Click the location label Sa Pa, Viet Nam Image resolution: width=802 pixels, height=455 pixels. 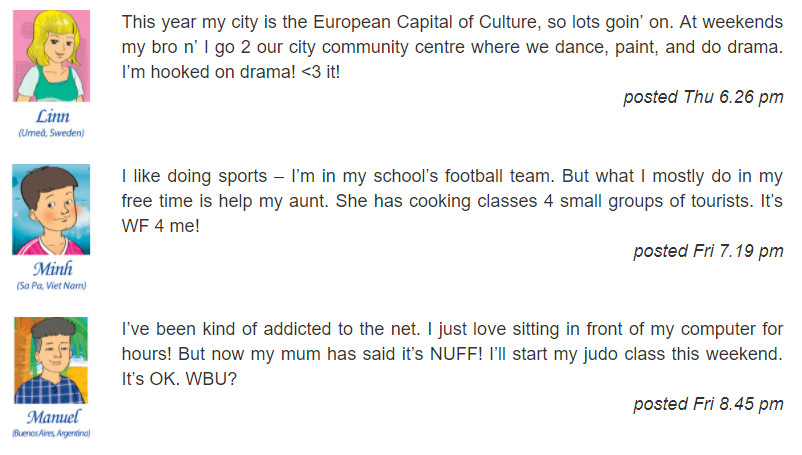[x=52, y=286]
